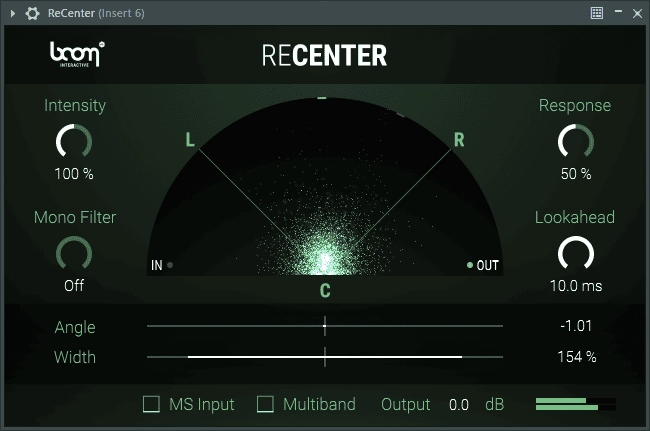Click the Width label
Viewport: 650px width, 431px height.
[x=75, y=357]
